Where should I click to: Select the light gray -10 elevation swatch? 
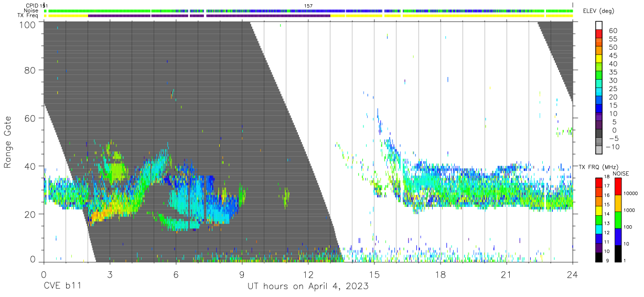(x=599, y=150)
